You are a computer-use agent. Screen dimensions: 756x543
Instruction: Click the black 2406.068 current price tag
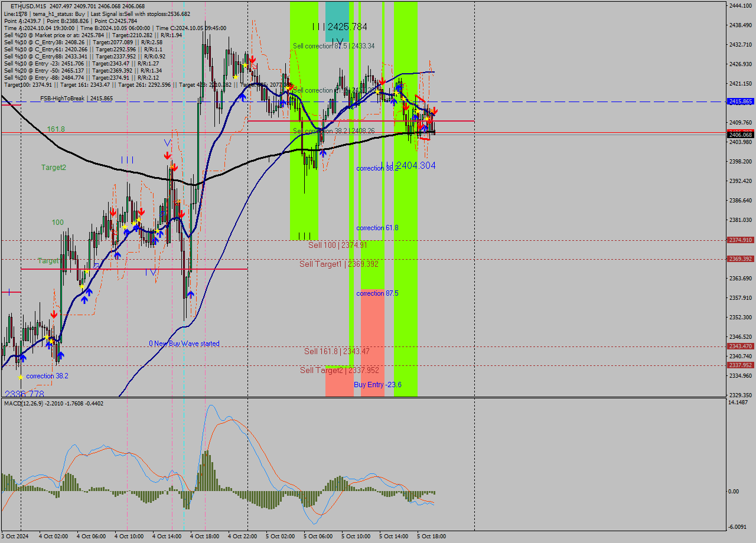(x=740, y=135)
